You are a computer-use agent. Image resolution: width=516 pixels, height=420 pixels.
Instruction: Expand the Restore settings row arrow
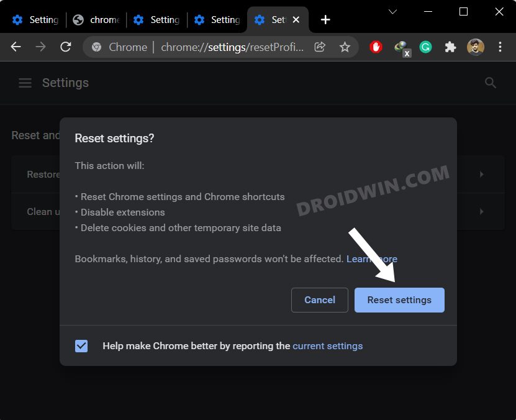point(481,175)
